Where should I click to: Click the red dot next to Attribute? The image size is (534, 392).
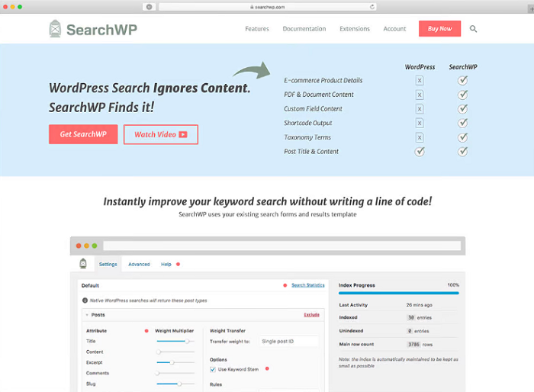pyautogui.click(x=146, y=331)
